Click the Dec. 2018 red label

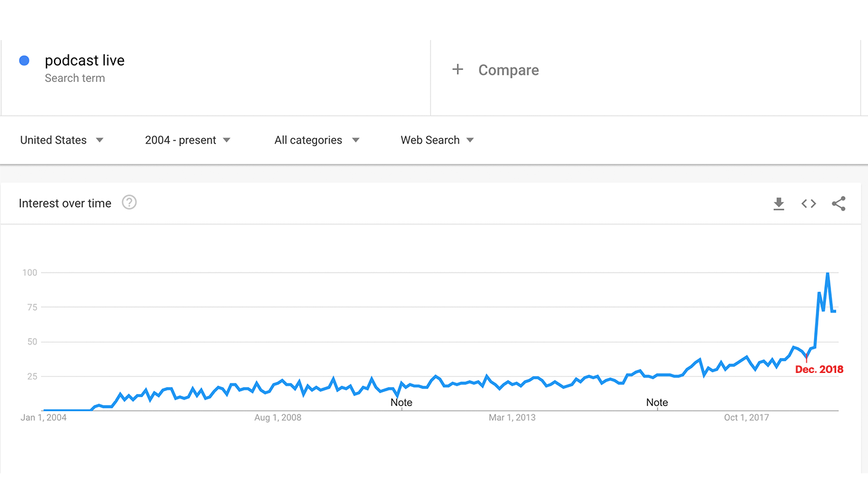[x=819, y=369]
